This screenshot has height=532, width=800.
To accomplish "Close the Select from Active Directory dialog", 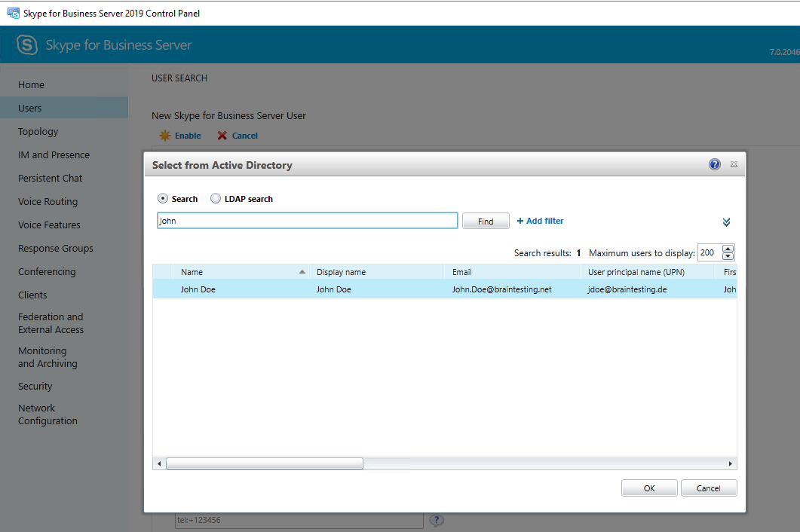I will pos(734,164).
